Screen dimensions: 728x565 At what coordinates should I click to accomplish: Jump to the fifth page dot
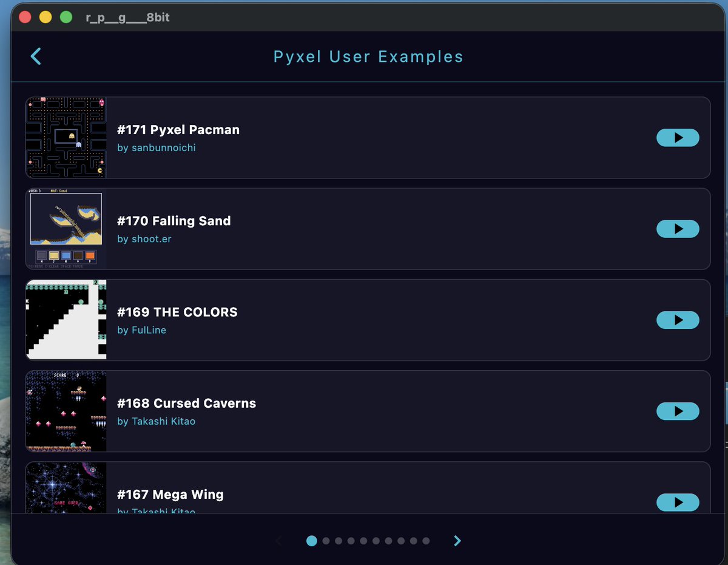363,541
